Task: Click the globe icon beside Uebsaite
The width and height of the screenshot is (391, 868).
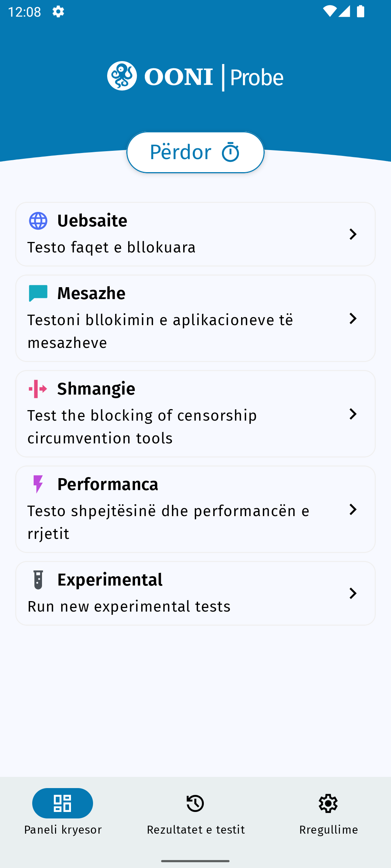Action: pyautogui.click(x=38, y=221)
